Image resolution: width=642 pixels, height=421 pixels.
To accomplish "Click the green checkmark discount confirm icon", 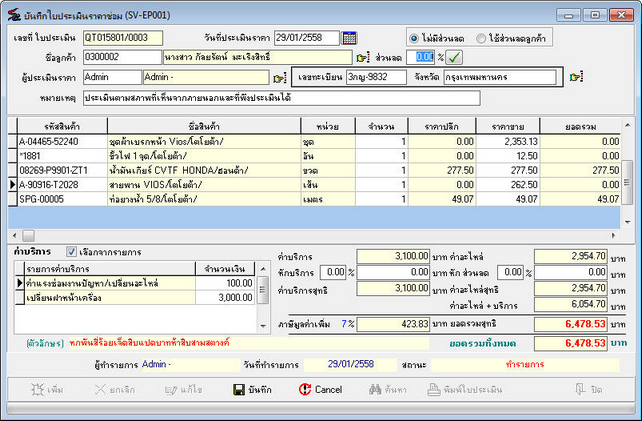I will tap(454, 57).
